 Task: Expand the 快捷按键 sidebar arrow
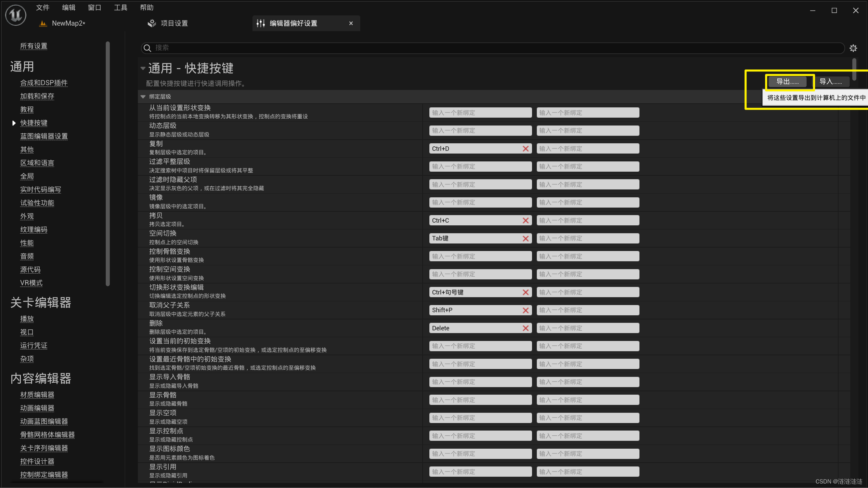(x=14, y=123)
